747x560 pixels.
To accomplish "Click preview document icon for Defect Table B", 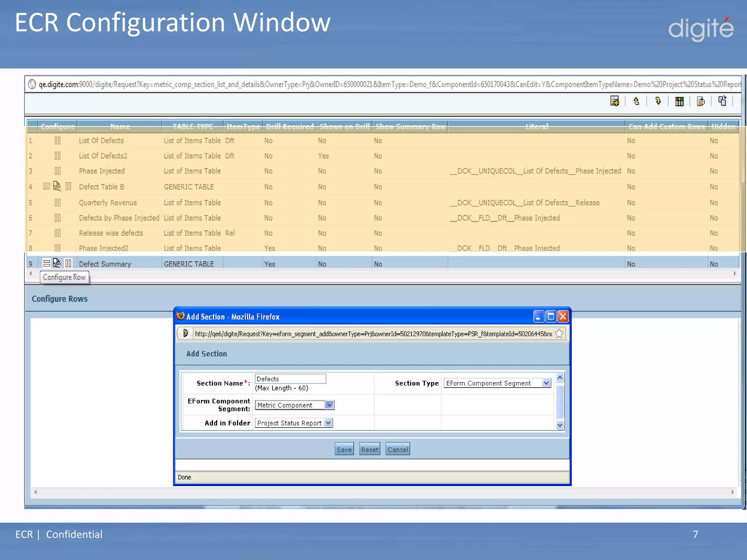I will click(x=57, y=186).
